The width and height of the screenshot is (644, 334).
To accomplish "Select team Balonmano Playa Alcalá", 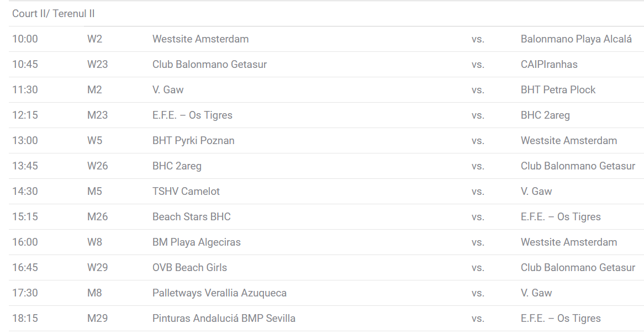I will coord(576,39).
